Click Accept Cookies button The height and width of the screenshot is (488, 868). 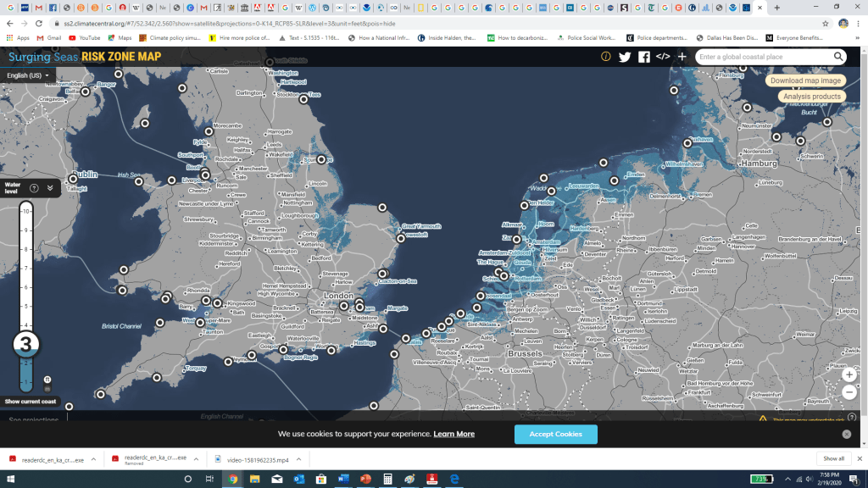coord(555,434)
